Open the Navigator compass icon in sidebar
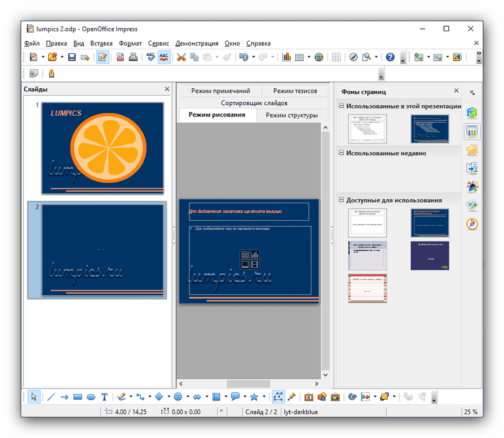This screenshot has height=438, width=504. click(x=472, y=224)
